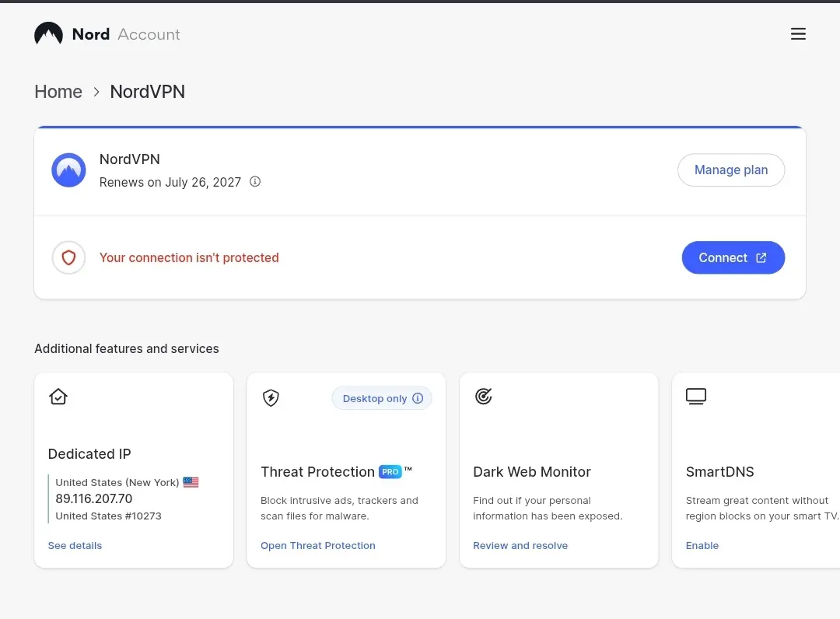Go to Home breadcrumb
The width and height of the screenshot is (840, 619).
tap(58, 92)
